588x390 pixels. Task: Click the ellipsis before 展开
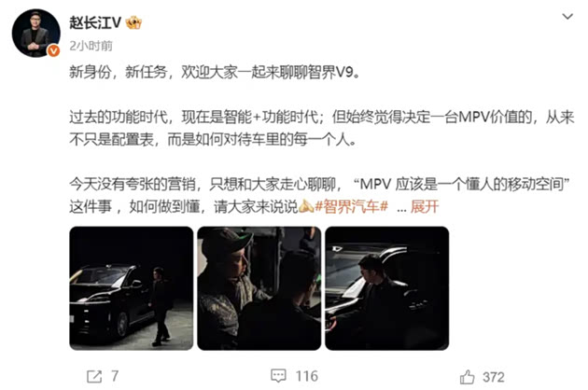click(401, 208)
